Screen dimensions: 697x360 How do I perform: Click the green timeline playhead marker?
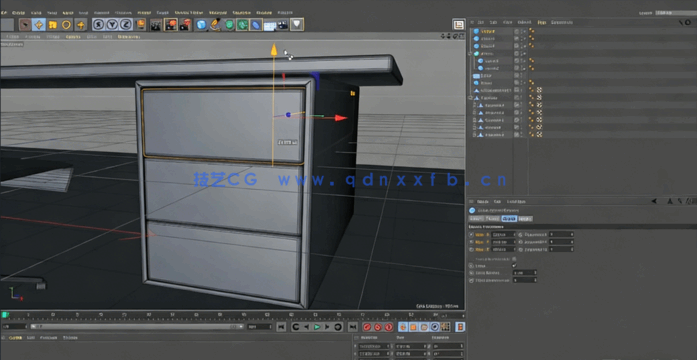[4, 315]
